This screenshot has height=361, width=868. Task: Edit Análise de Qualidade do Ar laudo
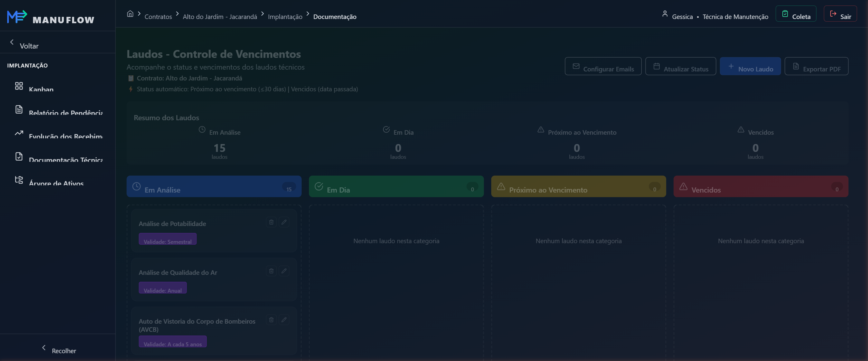point(284,271)
